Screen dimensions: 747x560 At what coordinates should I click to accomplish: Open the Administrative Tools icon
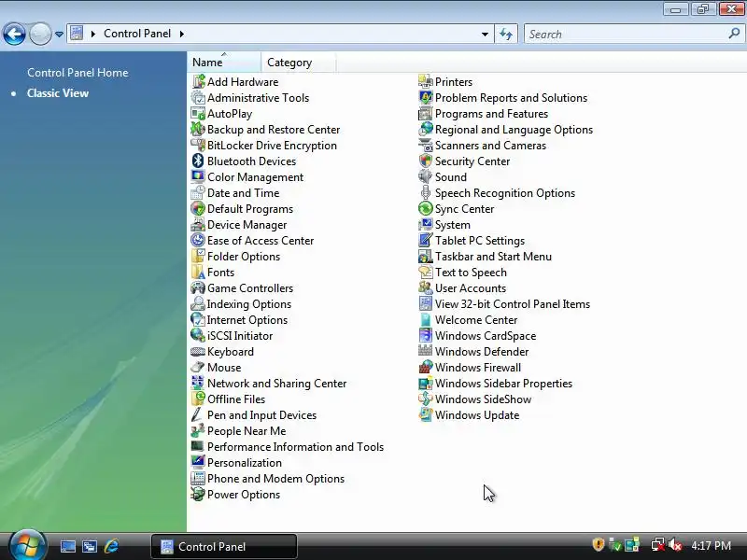pyautogui.click(x=198, y=98)
